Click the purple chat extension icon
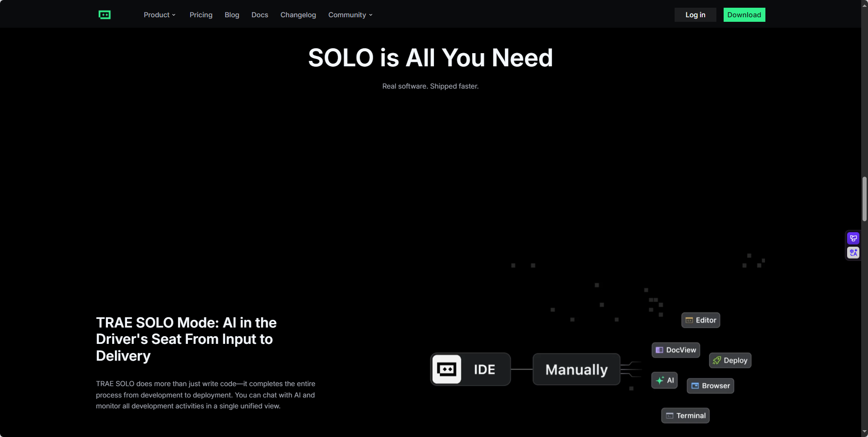The width and height of the screenshot is (868, 437). tap(853, 238)
